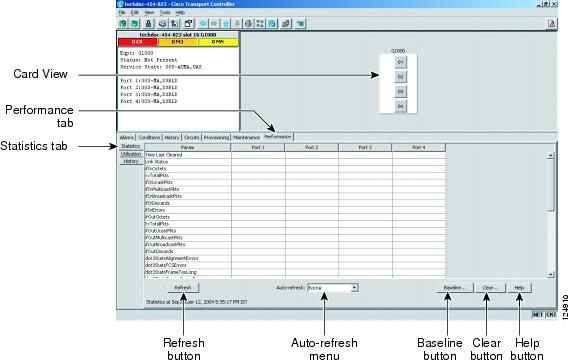
Task: Switch to the Alarms tab
Action: point(127,138)
